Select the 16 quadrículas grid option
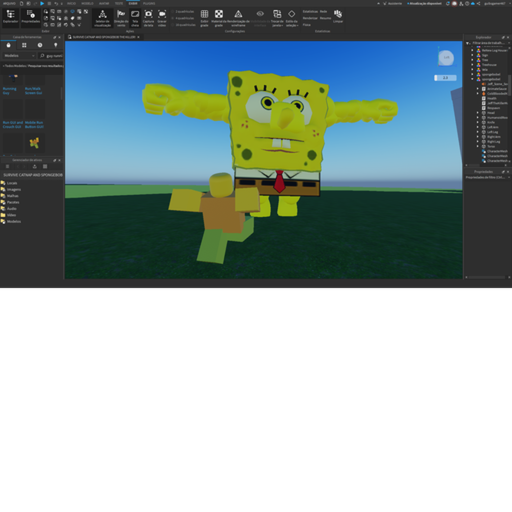The width and height of the screenshot is (512, 512). click(183, 25)
